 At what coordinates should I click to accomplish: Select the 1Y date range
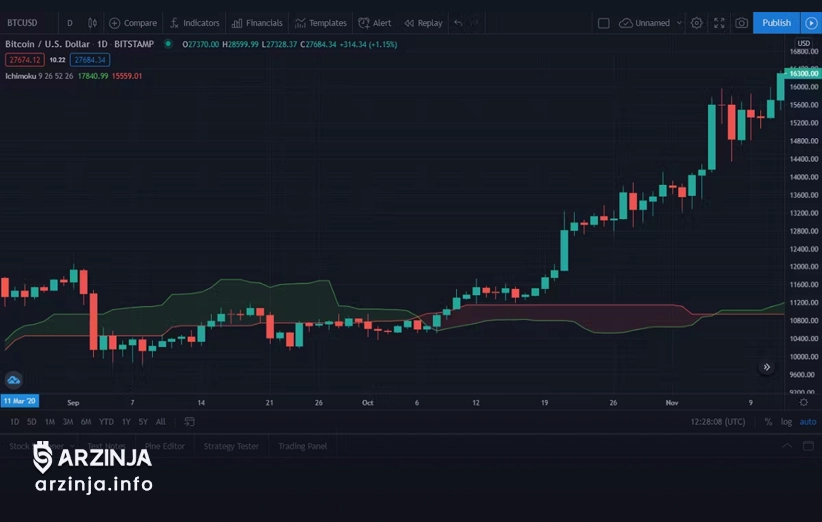pos(126,422)
